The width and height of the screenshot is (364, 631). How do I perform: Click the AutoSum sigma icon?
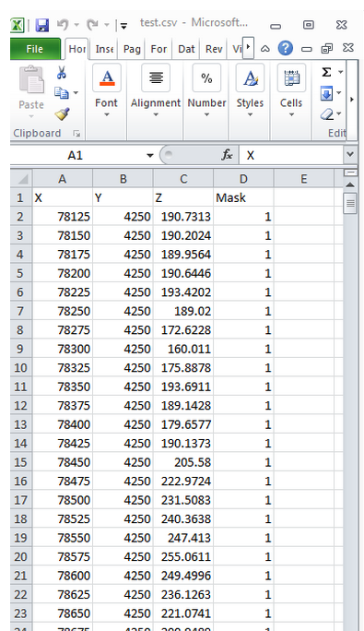[x=326, y=73]
